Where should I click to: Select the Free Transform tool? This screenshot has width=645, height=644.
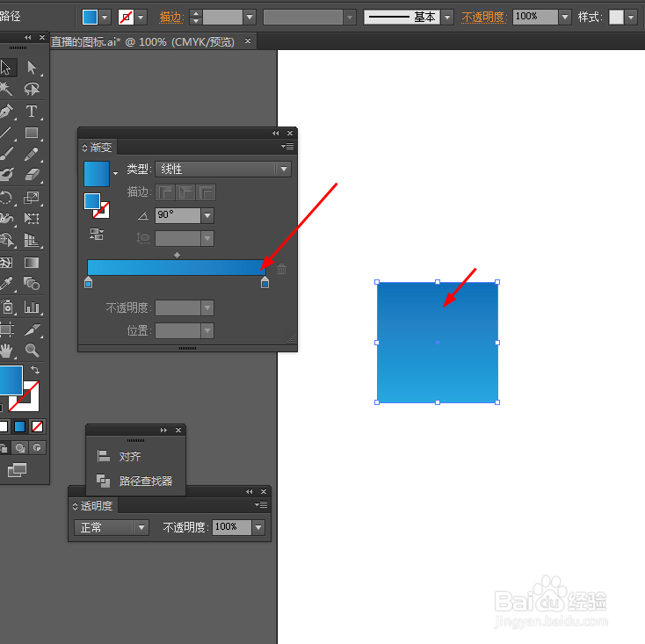[x=32, y=219]
